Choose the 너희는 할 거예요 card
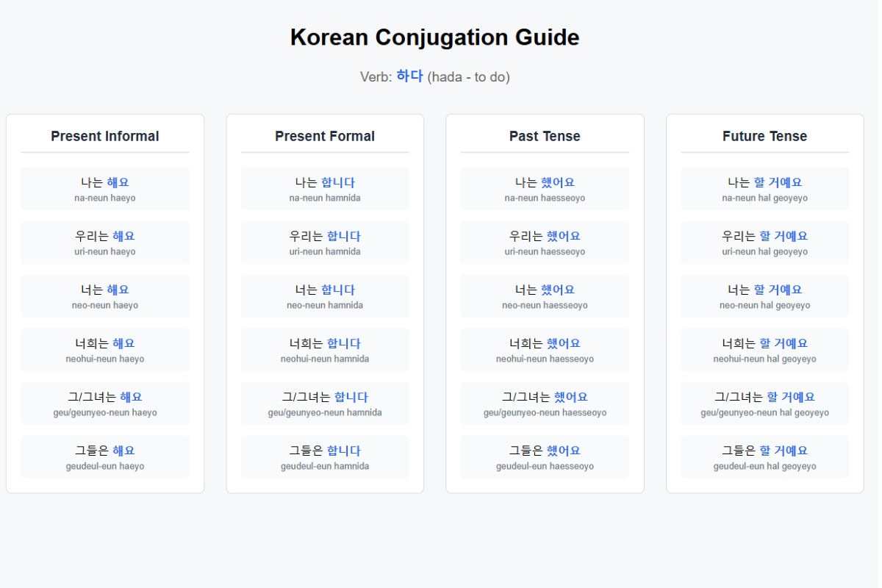The height and width of the screenshot is (588, 882). click(764, 350)
